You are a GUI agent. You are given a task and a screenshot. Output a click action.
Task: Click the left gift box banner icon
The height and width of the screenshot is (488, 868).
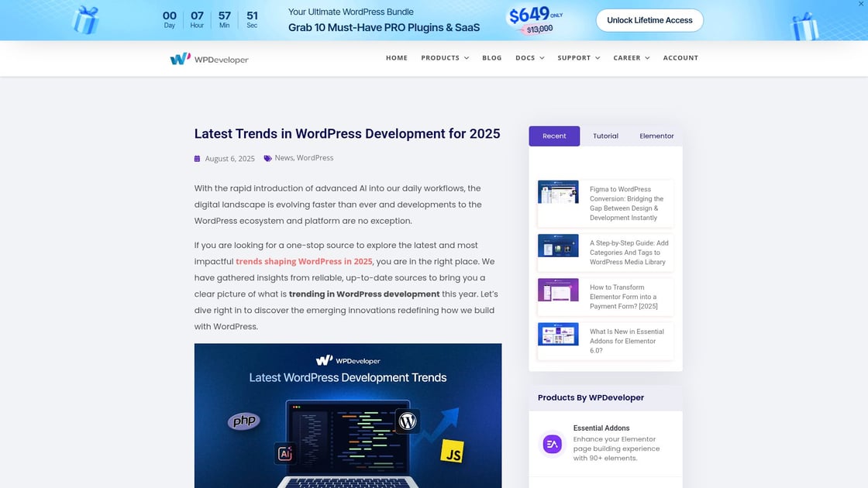click(86, 20)
